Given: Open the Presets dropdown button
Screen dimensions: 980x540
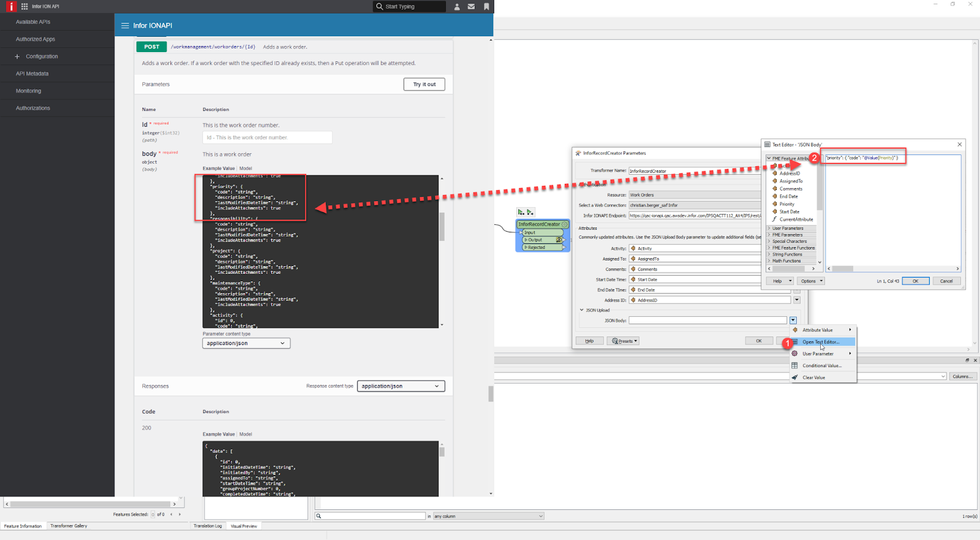Looking at the screenshot, I should (x=624, y=341).
